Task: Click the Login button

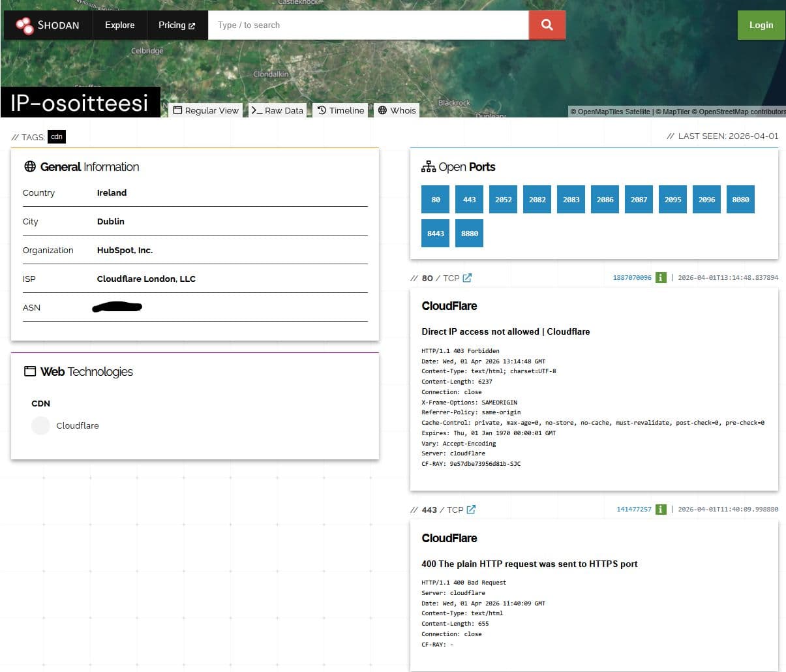Action: (x=761, y=25)
